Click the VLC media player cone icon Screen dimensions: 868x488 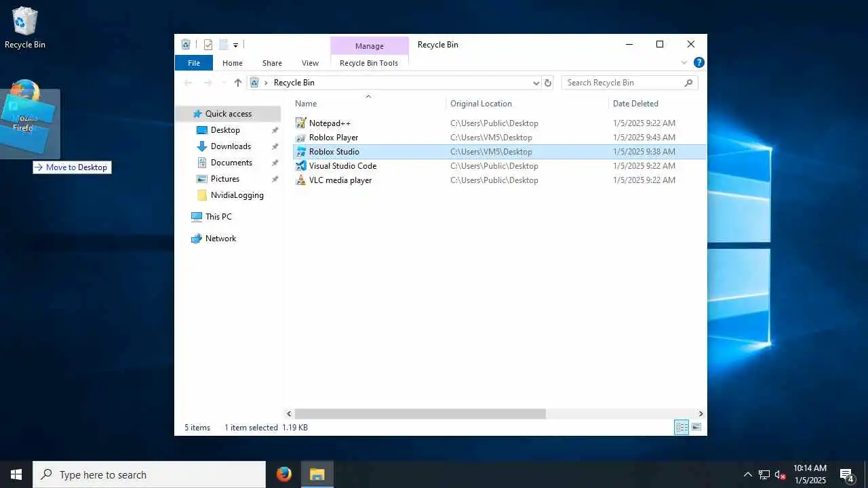click(x=301, y=180)
